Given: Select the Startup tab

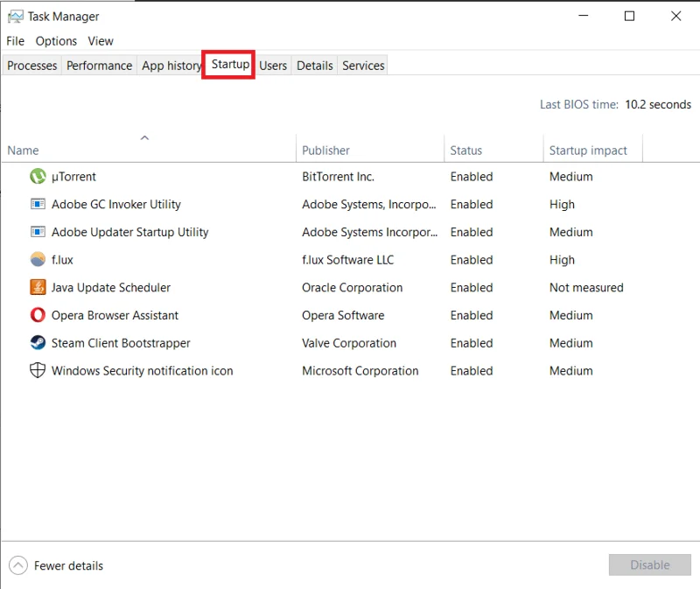Looking at the screenshot, I should [230, 64].
